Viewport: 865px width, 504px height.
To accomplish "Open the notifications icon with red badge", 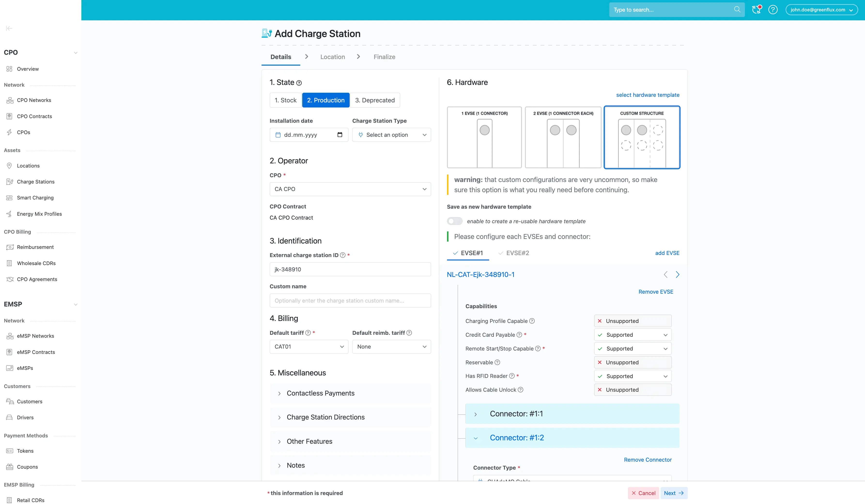I will [757, 10].
